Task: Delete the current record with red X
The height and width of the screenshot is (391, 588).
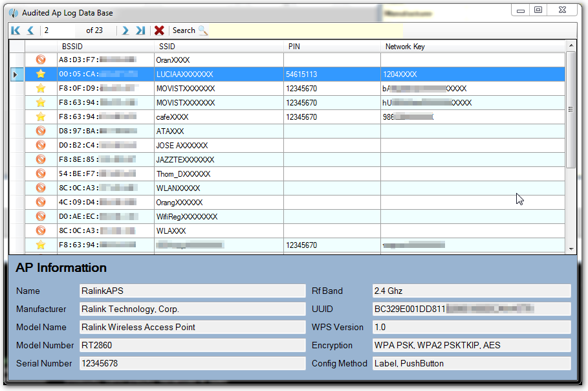Action: 159,30
